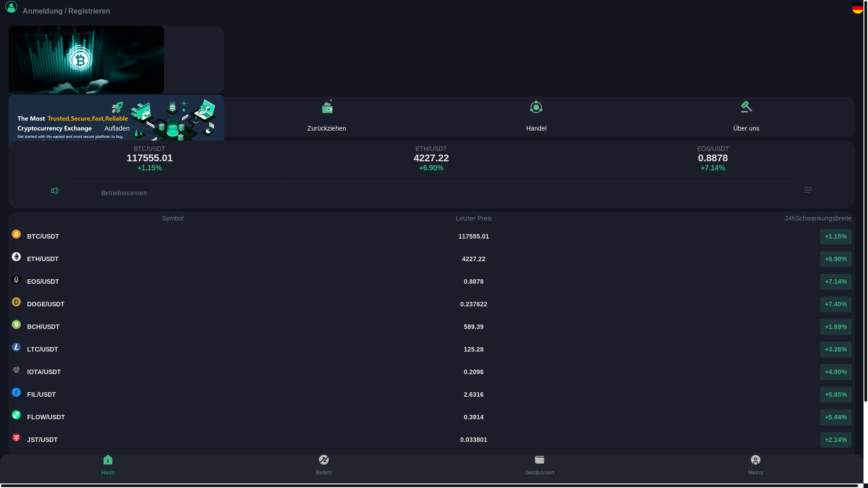This screenshot has width=868, height=488.
Task: Click the announcement megaphone icon
Action: (55, 191)
